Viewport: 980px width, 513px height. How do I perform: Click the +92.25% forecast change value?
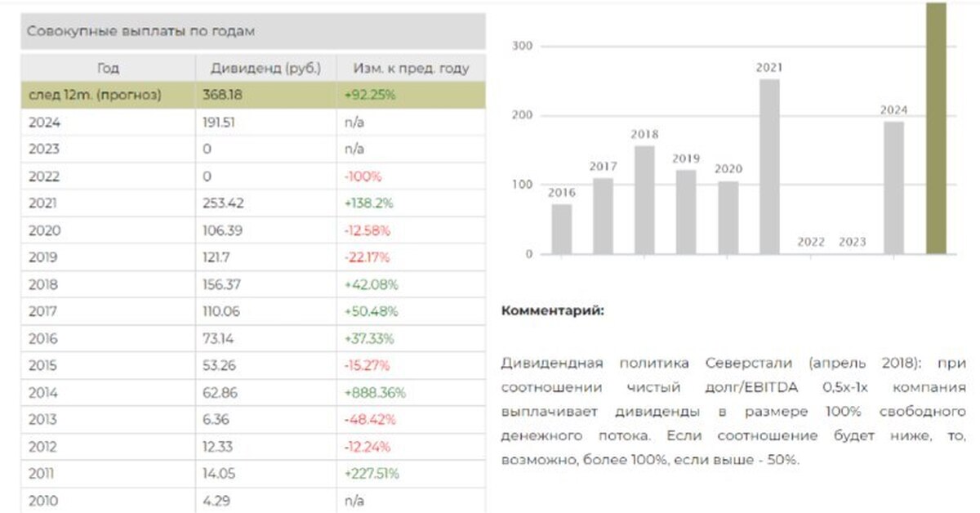370,95
